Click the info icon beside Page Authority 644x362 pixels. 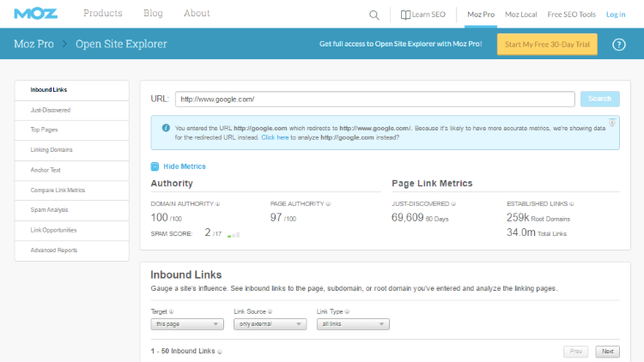328,204
